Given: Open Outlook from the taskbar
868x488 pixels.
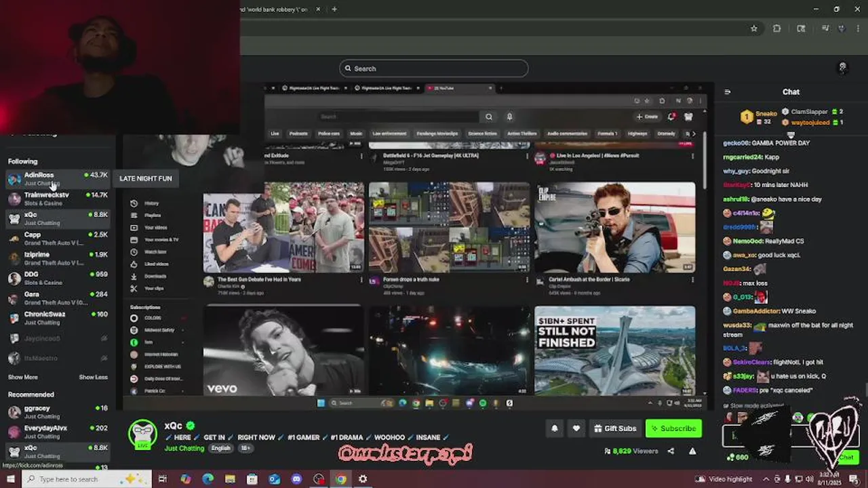Looking at the screenshot, I should pyautogui.click(x=274, y=479).
